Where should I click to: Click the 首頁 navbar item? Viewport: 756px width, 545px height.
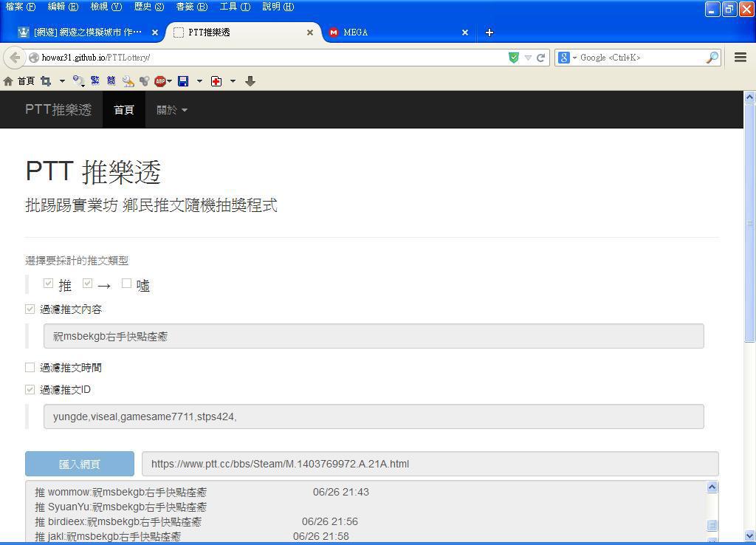(x=124, y=109)
